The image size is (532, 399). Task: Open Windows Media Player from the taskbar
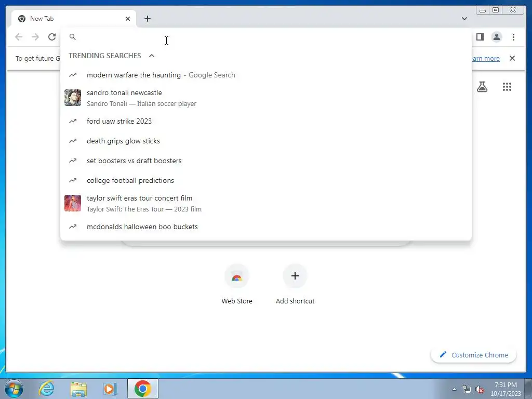pyautogui.click(x=110, y=389)
